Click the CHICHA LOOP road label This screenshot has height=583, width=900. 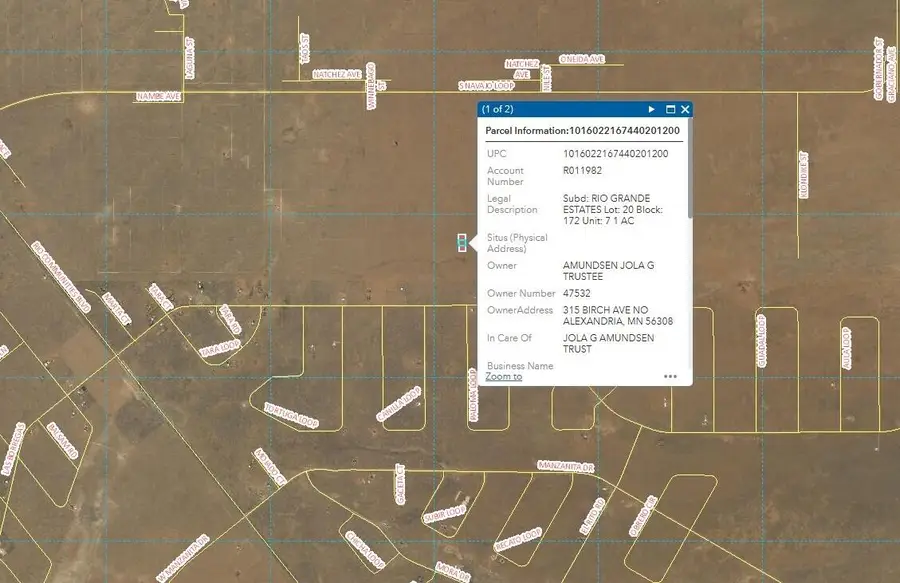click(x=364, y=550)
